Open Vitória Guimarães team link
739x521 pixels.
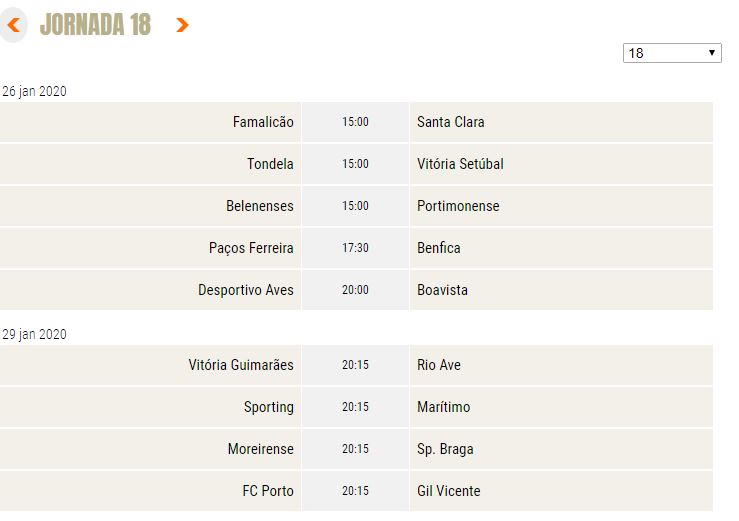point(241,365)
